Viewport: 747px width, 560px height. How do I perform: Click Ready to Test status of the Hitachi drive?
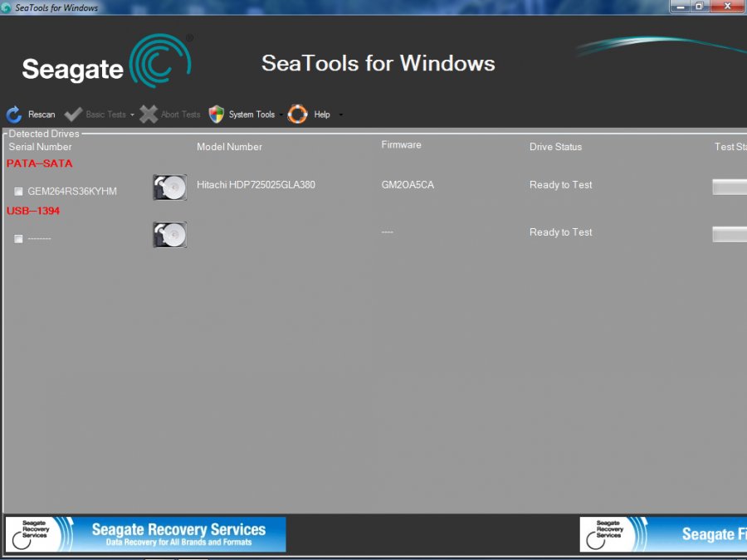(561, 185)
